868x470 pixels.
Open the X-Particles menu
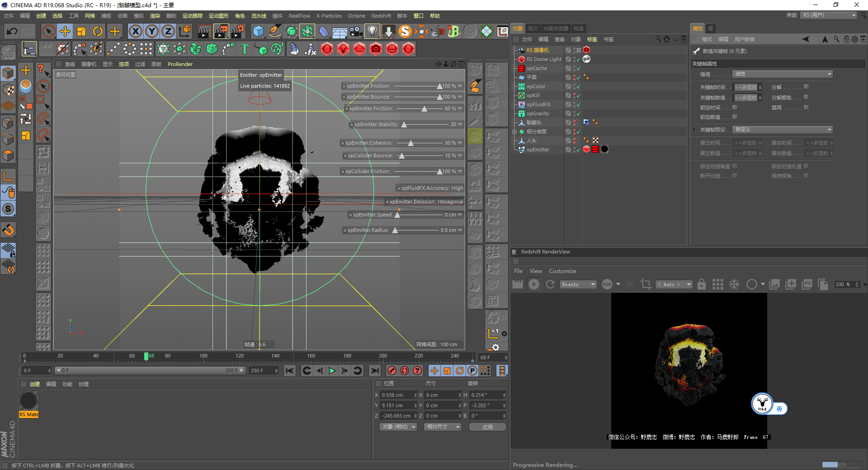pos(329,16)
